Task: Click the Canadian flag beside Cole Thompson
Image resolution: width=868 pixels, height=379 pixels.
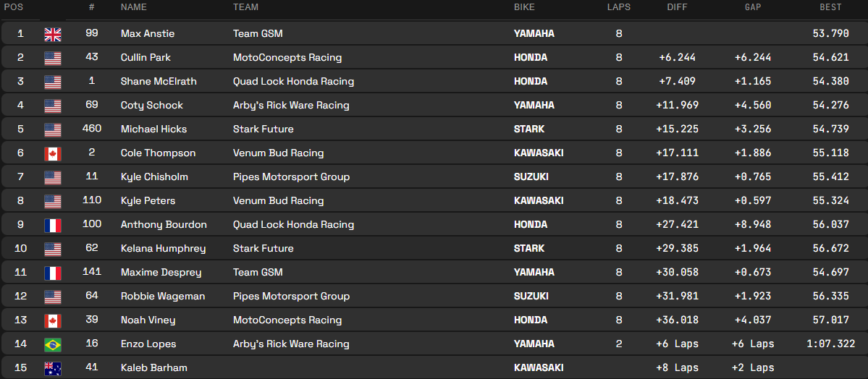Action: (53, 153)
